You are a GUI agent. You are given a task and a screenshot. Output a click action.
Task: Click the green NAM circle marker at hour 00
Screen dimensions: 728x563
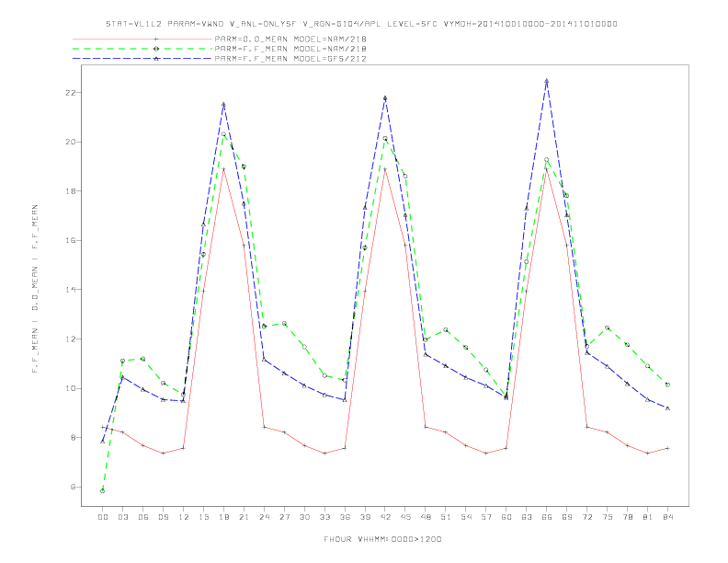point(103,491)
